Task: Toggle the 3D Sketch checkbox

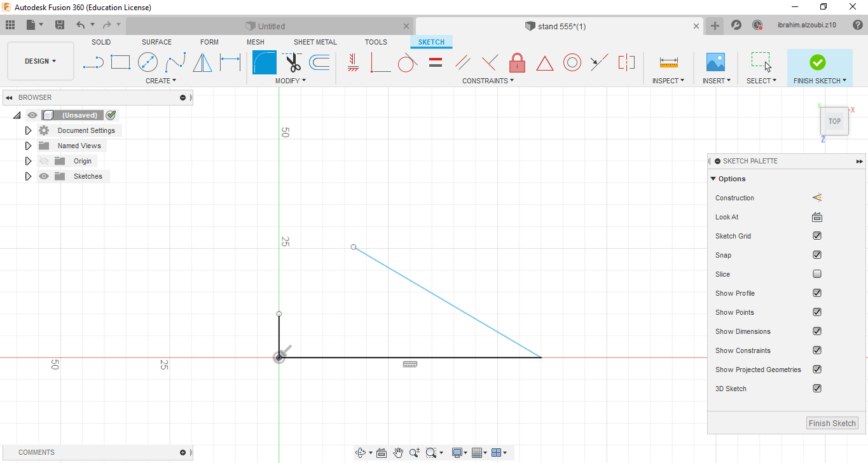Action: coord(817,389)
